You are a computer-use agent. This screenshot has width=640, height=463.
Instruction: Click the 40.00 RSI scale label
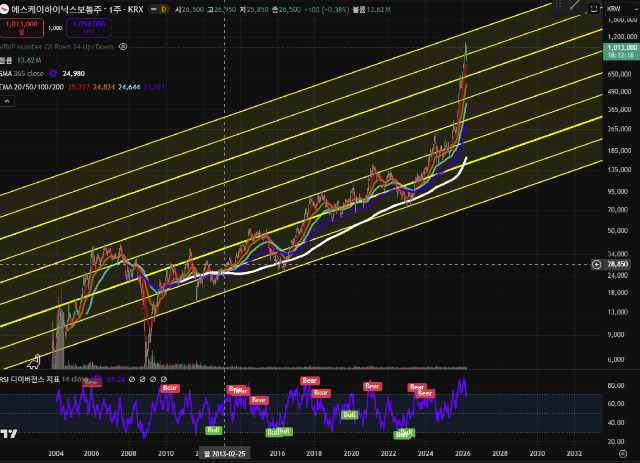click(616, 423)
